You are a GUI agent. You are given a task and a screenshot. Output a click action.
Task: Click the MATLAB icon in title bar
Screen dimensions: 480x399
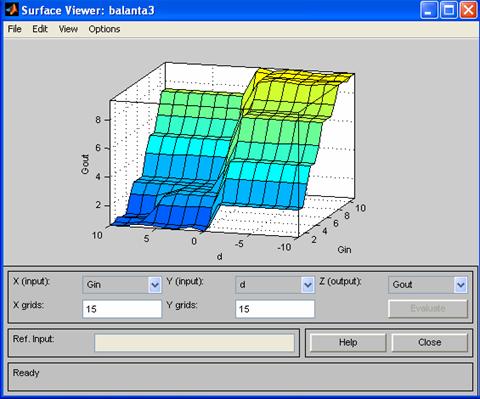(x=11, y=10)
